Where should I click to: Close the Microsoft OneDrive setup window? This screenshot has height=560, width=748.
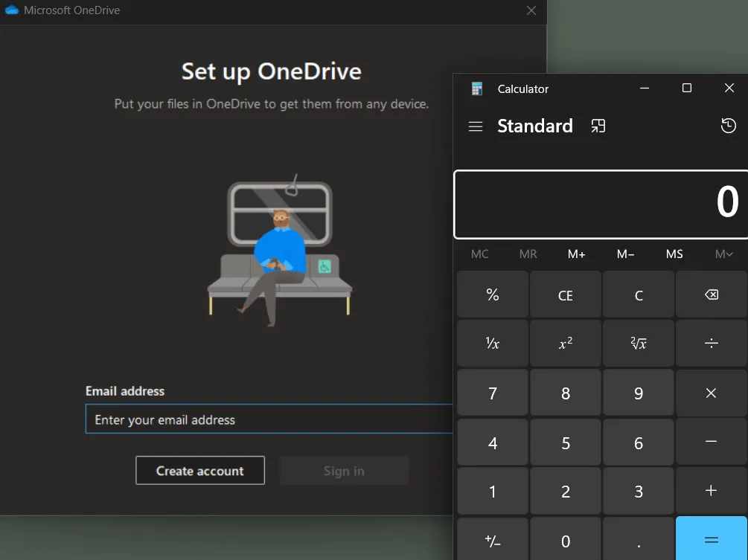(531, 10)
